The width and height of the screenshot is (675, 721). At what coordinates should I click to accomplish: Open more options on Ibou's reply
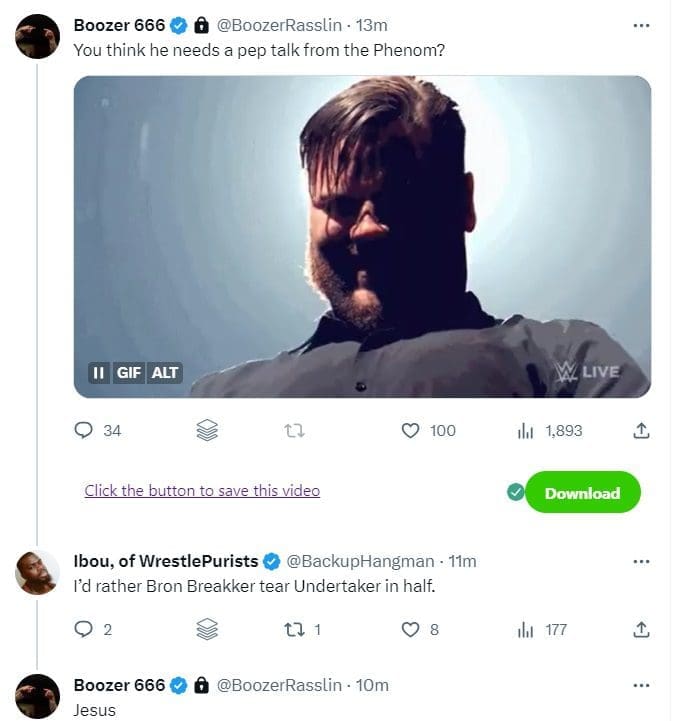pos(641,561)
